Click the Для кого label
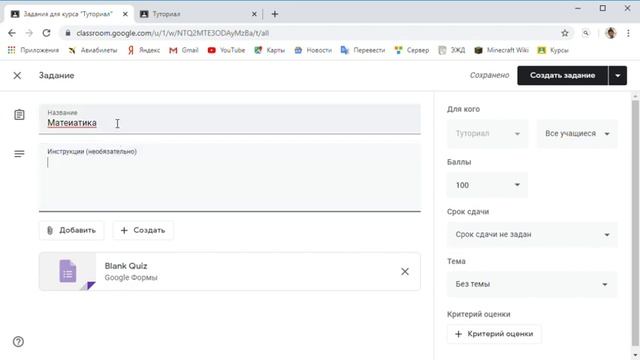The height and width of the screenshot is (360, 640). click(463, 109)
